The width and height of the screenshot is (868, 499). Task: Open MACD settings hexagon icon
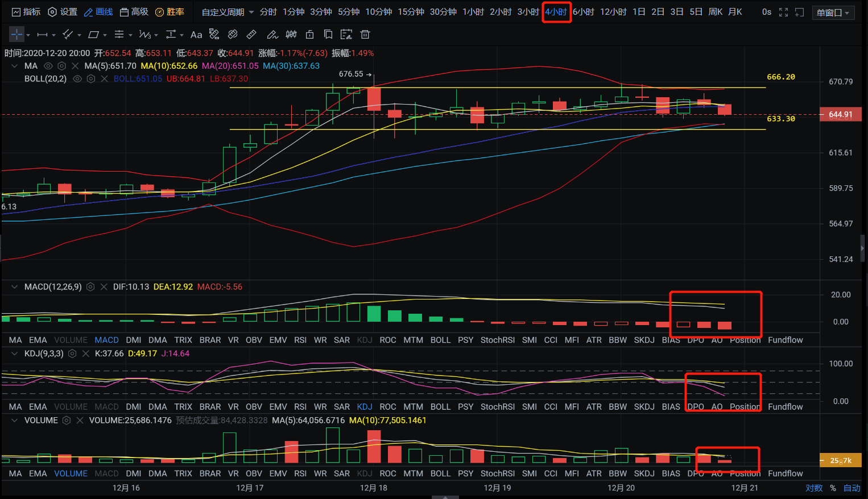pyautogui.click(x=90, y=287)
